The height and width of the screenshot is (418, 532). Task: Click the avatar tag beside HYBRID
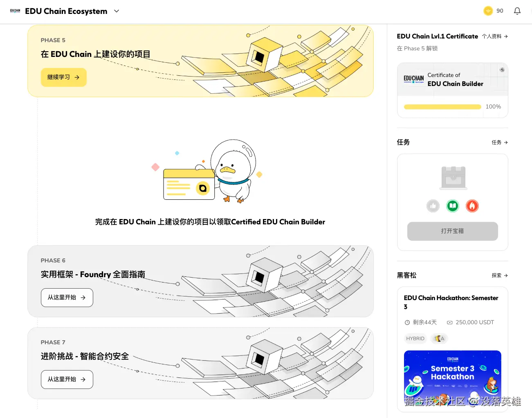(439, 339)
